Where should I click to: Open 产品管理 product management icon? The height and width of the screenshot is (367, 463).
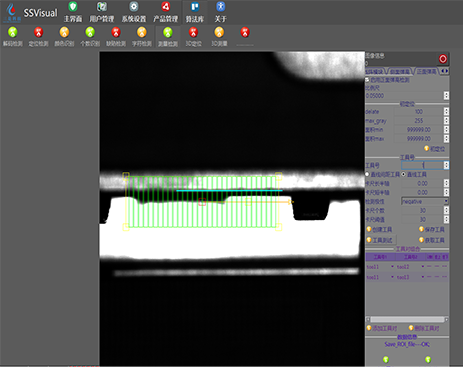pyautogui.click(x=166, y=12)
